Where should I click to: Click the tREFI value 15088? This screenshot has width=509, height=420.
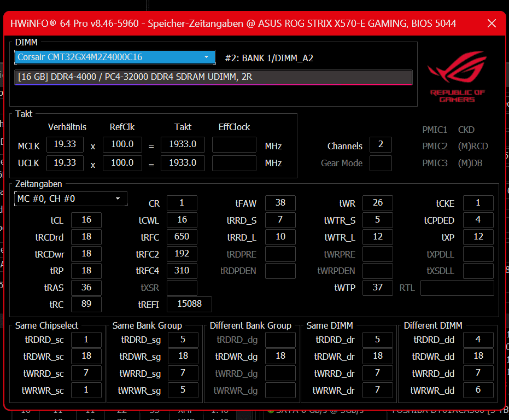(189, 304)
